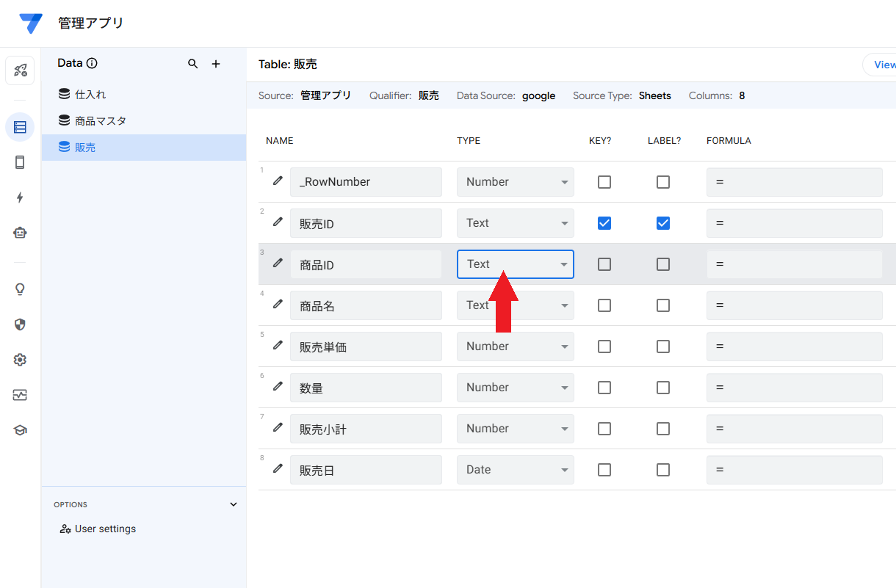The image size is (896, 588).
Task: Open the TYPE dropdown for 数量
Action: (x=515, y=388)
